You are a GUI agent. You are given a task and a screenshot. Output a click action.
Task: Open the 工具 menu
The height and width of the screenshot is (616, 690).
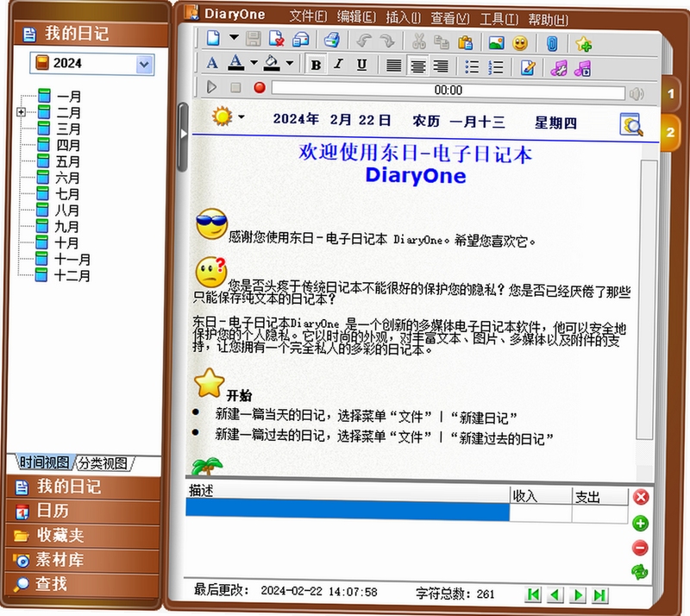(499, 19)
